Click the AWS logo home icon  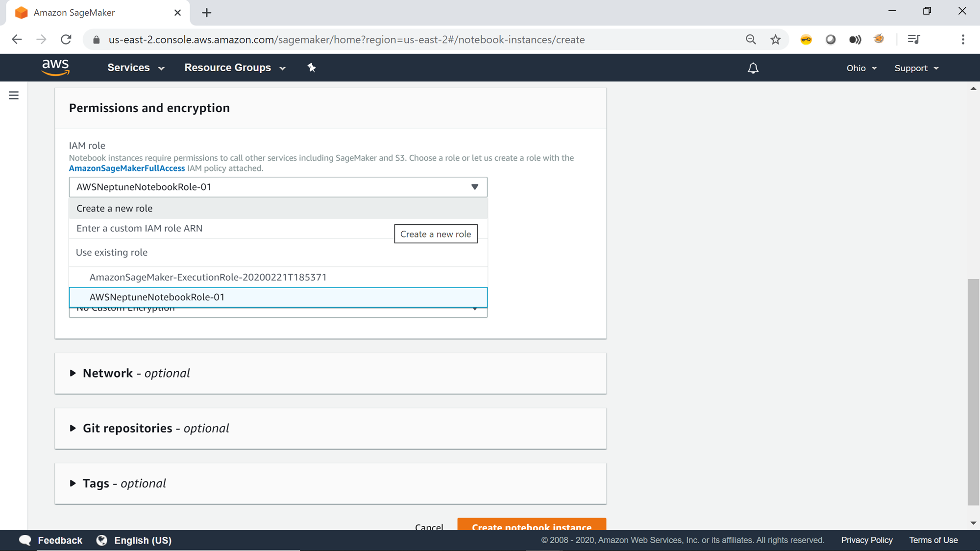[55, 68]
